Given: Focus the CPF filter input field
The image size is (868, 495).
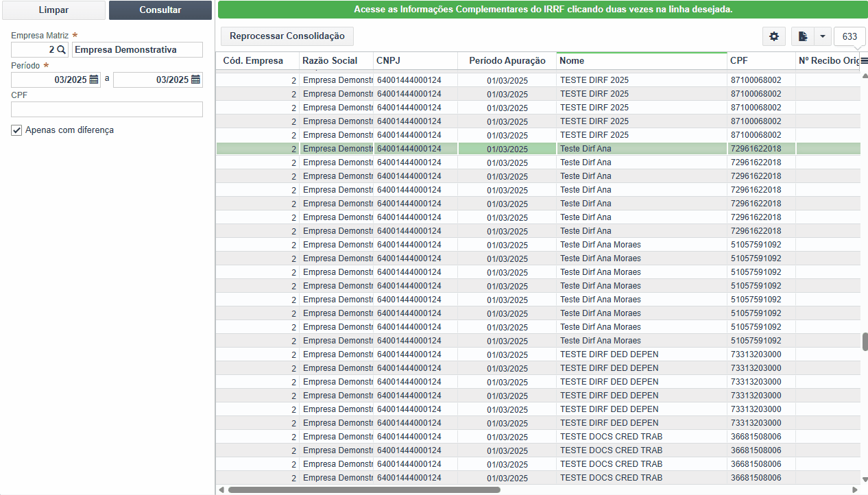Looking at the screenshot, I should tap(107, 110).
